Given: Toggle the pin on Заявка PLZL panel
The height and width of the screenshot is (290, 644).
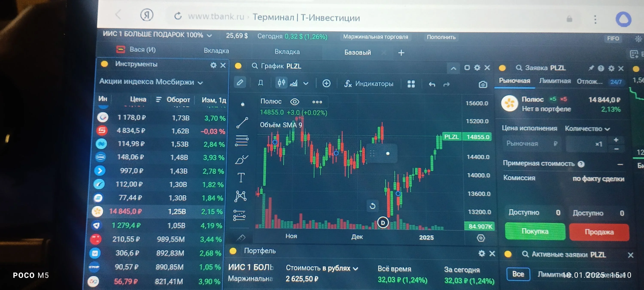Looking at the screenshot, I should coord(591,68).
